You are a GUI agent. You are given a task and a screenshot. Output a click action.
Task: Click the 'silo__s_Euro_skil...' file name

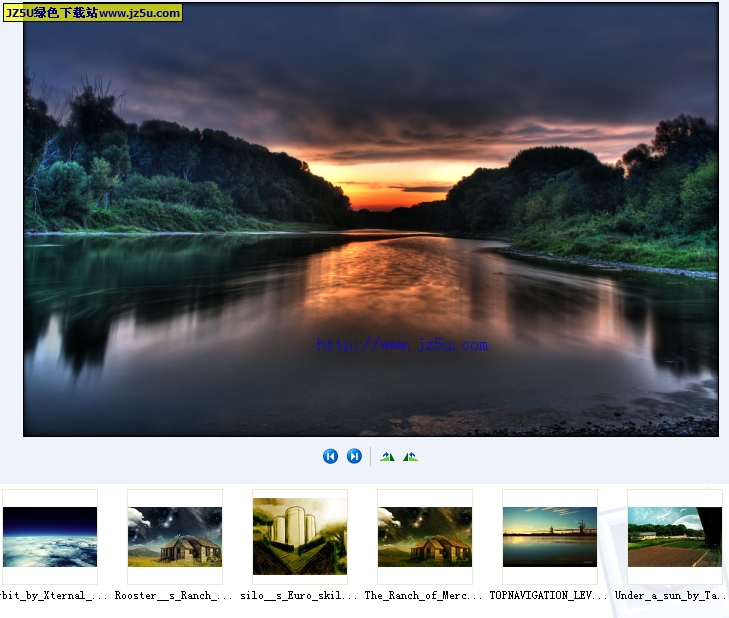(x=298, y=596)
